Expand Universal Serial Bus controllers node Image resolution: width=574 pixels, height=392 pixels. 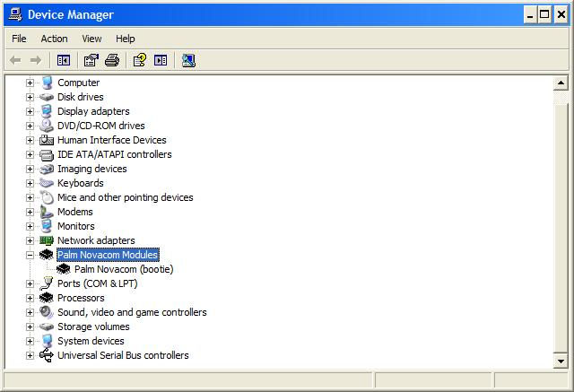click(30, 355)
